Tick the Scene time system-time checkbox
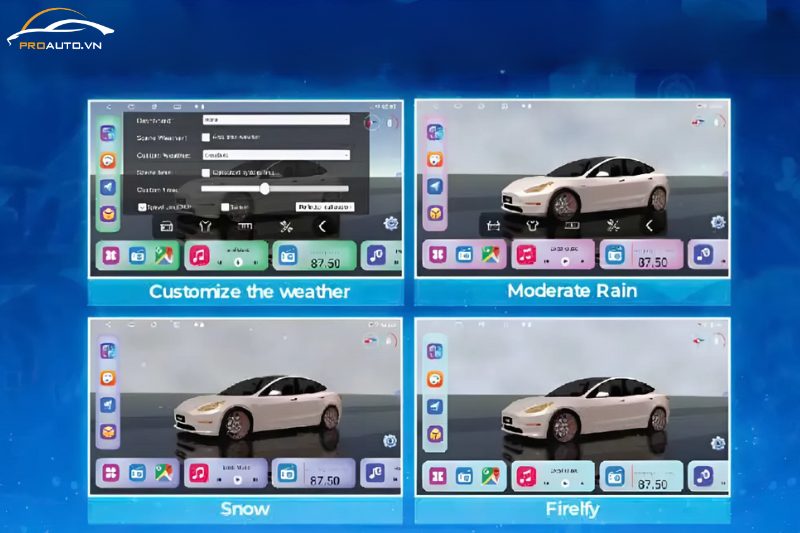Screen dimensions: 800x533 206,172
